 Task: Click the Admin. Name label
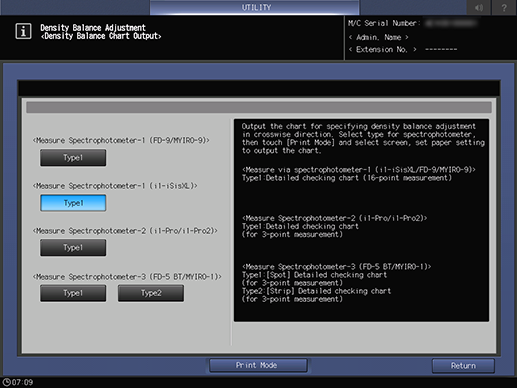tap(379, 37)
